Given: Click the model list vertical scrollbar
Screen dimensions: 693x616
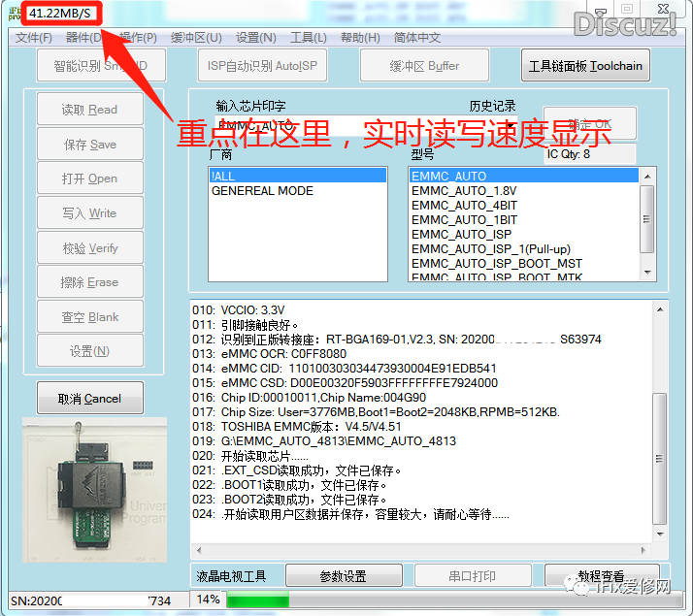Looking at the screenshot, I should coord(647,223).
